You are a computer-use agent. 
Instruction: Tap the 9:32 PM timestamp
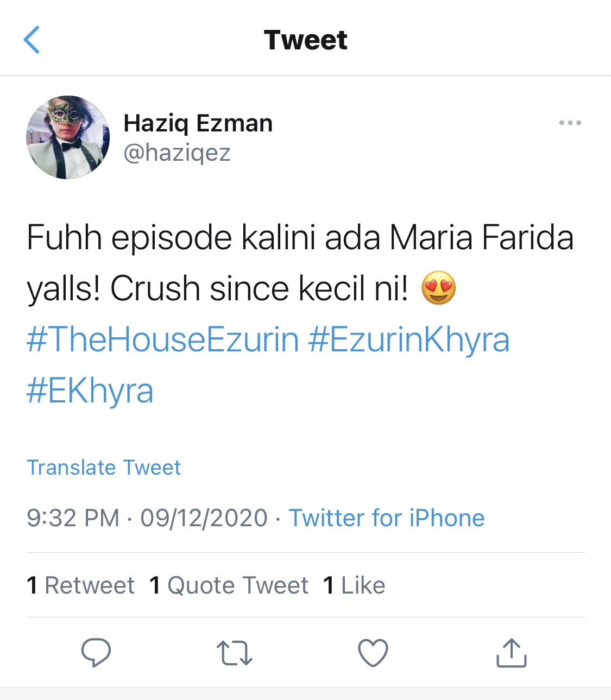[73, 518]
